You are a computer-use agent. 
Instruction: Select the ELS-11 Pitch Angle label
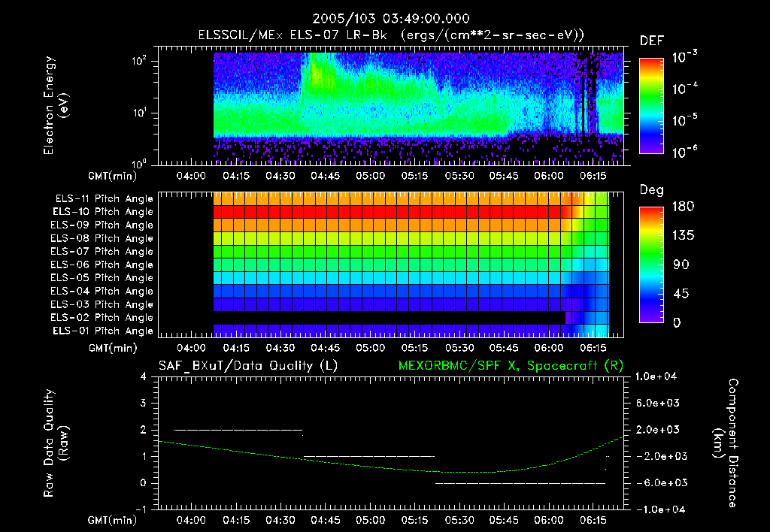[104, 199]
